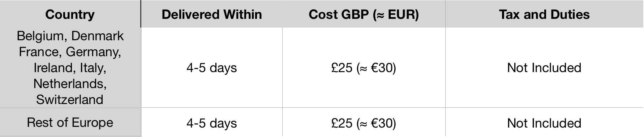Click 4-5 days in the first row
This screenshot has width=644, height=137.
point(212,68)
